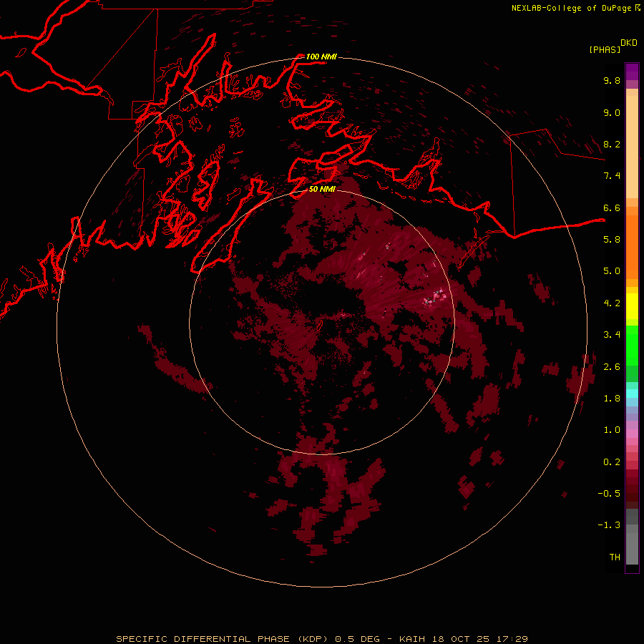Click the -0.5 scale value label
The height and width of the screenshot is (644, 644).
(609, 494)
